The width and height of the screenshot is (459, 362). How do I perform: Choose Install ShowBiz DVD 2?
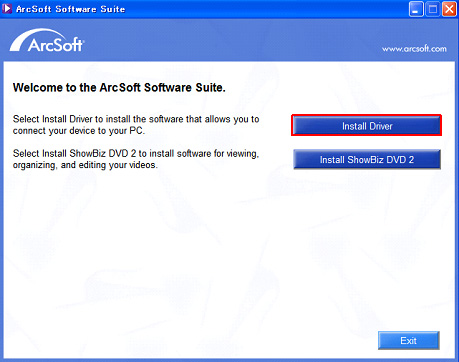pos(367,160)
